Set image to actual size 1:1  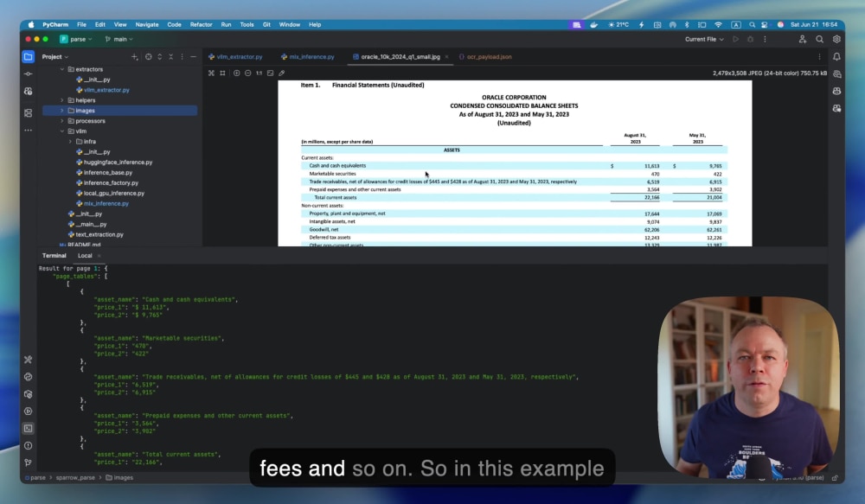[259, 73]
